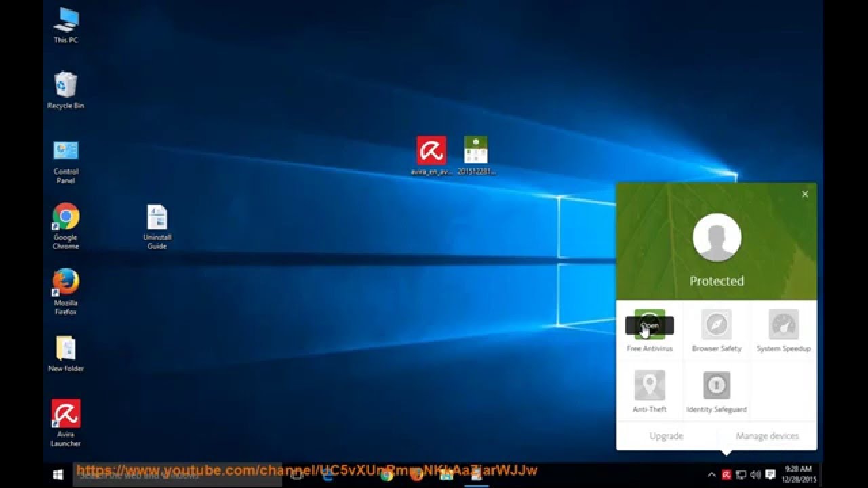Click Manage devices in Avira panel
Screen dimensions: 868x488
pos(768,436)
